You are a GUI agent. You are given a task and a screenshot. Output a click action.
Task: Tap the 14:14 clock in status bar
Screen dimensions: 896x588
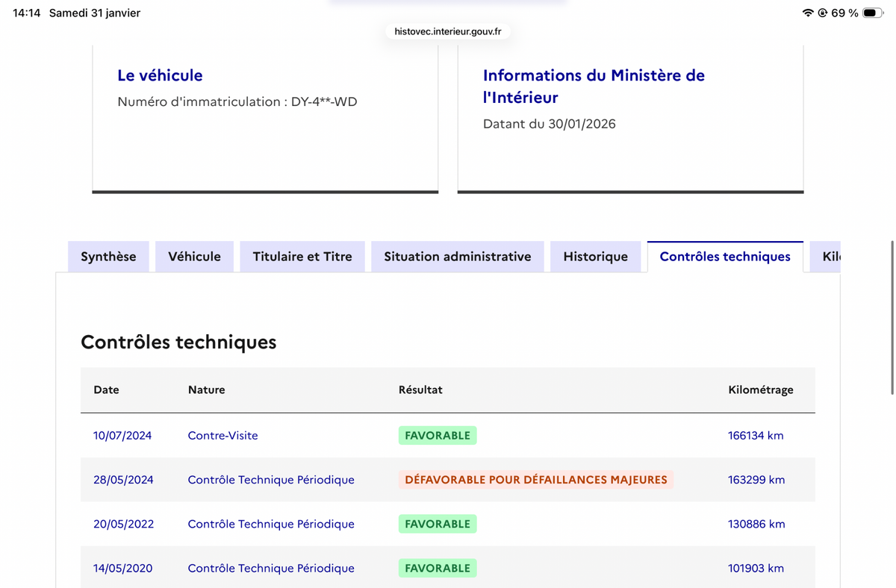27,13
